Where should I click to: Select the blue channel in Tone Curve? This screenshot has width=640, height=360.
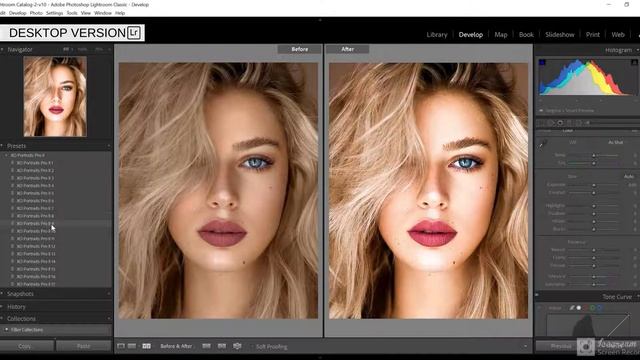pos(599,308)
